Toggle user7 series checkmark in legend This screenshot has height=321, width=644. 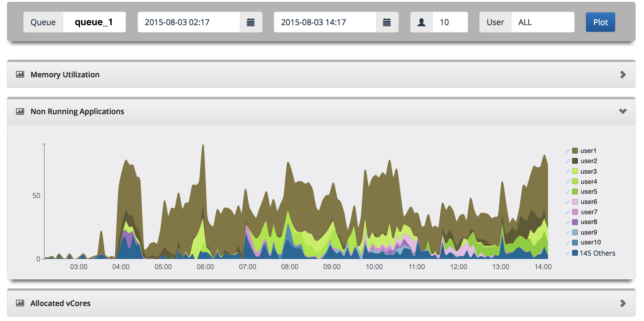tap(568, 212)
